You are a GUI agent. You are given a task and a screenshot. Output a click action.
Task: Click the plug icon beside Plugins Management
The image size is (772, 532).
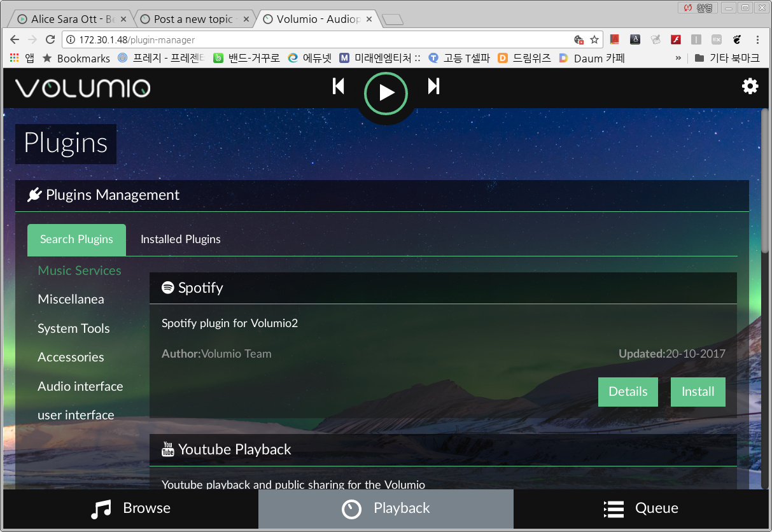click(34, 195)
